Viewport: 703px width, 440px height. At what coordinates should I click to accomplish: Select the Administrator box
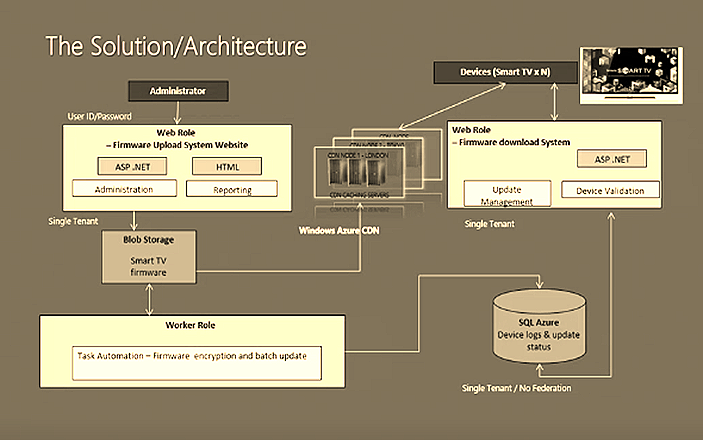[x=178, y=91]
